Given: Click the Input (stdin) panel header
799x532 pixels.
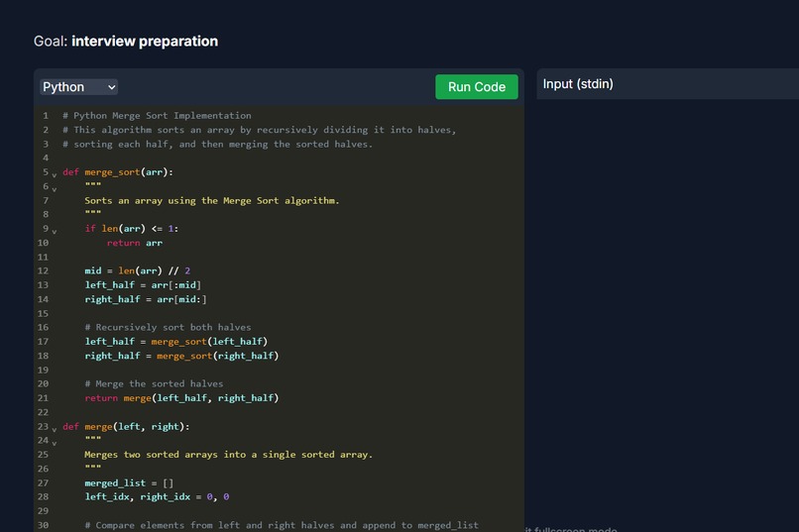Looking at the screenshot, I should pyautogui.click(x=667, y=84).
